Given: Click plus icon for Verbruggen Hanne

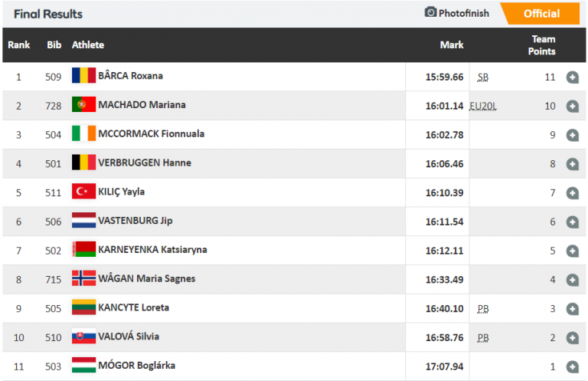Looking at the screenshot, I should pyautogui.click(x=572, y=164).
